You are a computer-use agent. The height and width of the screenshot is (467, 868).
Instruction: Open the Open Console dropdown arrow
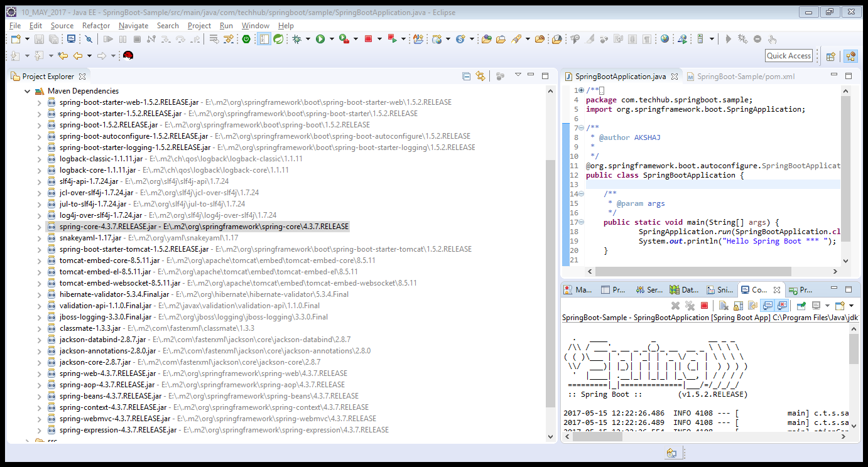pos(828,305)
